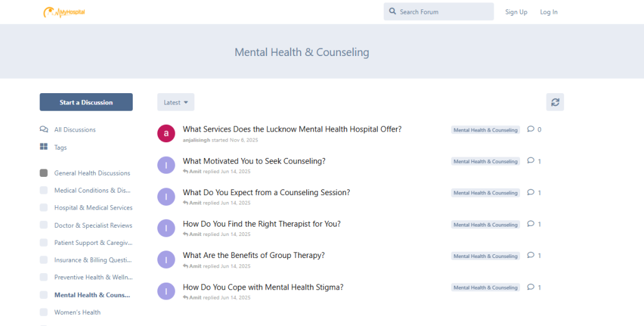Click the Log In link
Screen dimensions: 644x326
click(548, 12)
